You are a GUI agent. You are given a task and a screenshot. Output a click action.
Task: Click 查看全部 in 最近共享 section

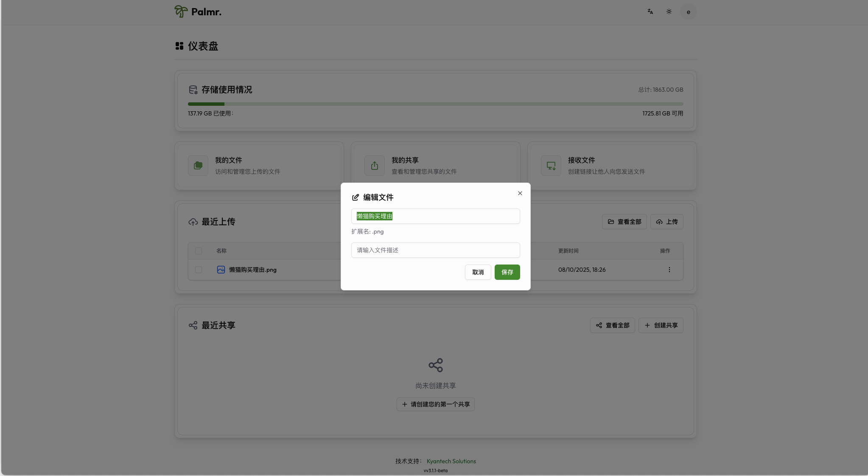(x=613, y=325)
